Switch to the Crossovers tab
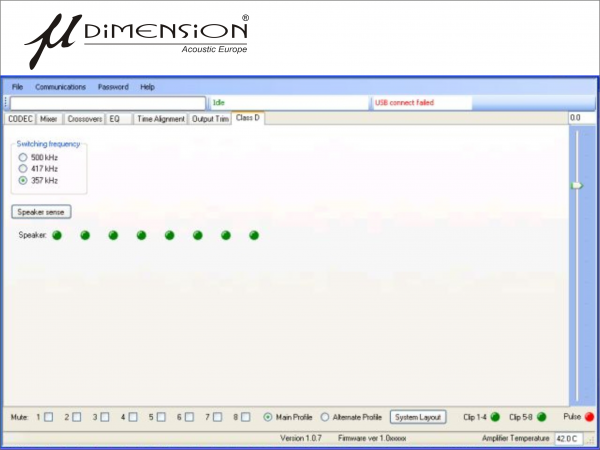This screenshot has height=450, width=600. pyautogui.click(x=84, y=118)
